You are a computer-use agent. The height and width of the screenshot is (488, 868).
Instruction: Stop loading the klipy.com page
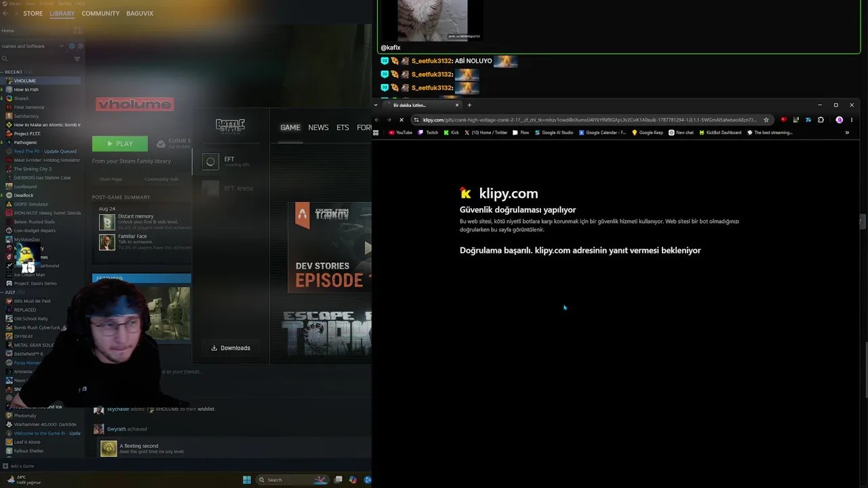click(401, 120)
